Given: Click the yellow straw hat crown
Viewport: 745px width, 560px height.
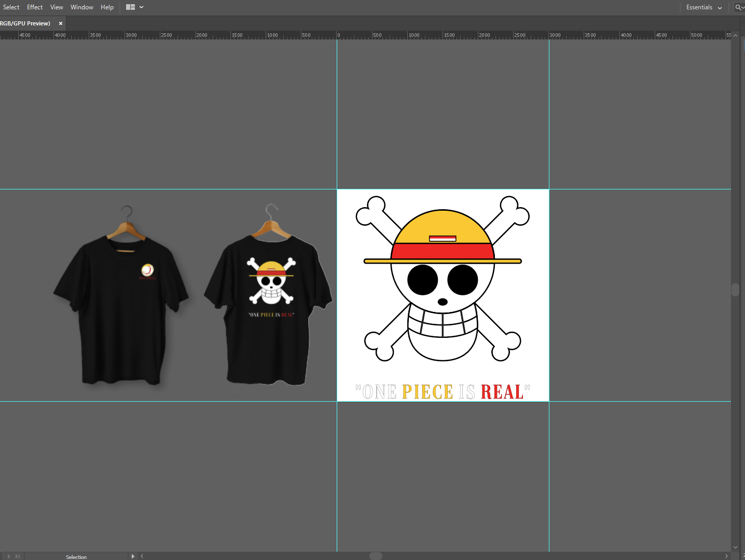Looking at the screenshot, I should [x=442, y=224].
